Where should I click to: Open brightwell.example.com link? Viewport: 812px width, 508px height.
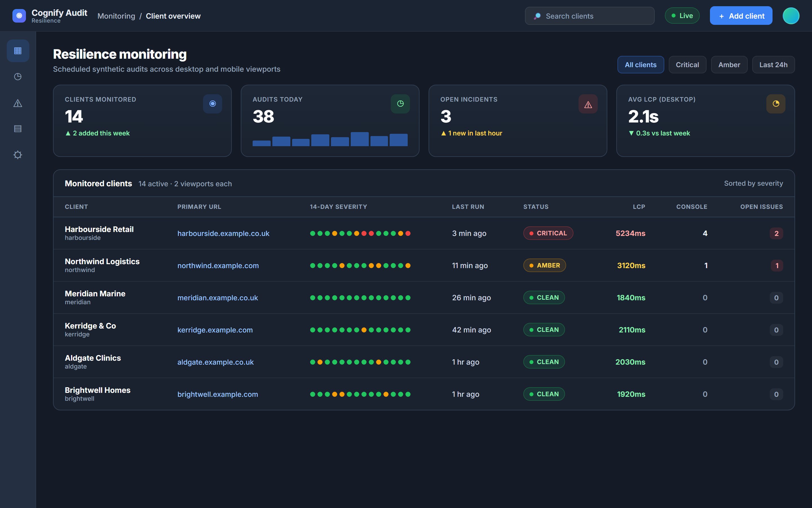[x=217, y=394]
